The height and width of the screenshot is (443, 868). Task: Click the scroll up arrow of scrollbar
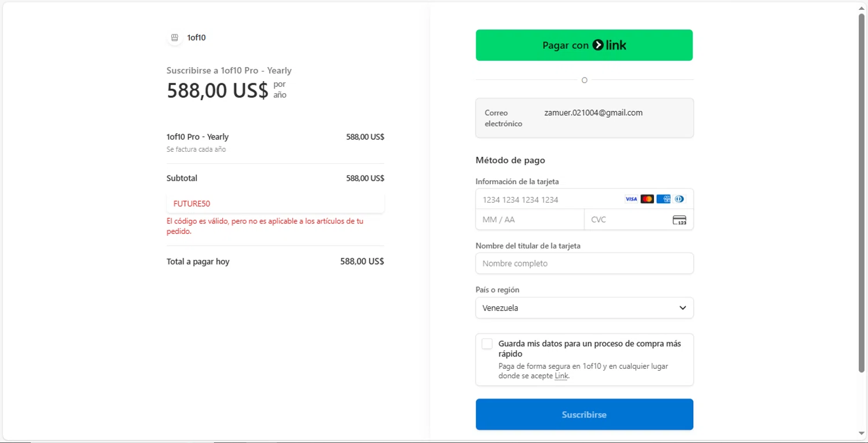(x=862, y=9)
